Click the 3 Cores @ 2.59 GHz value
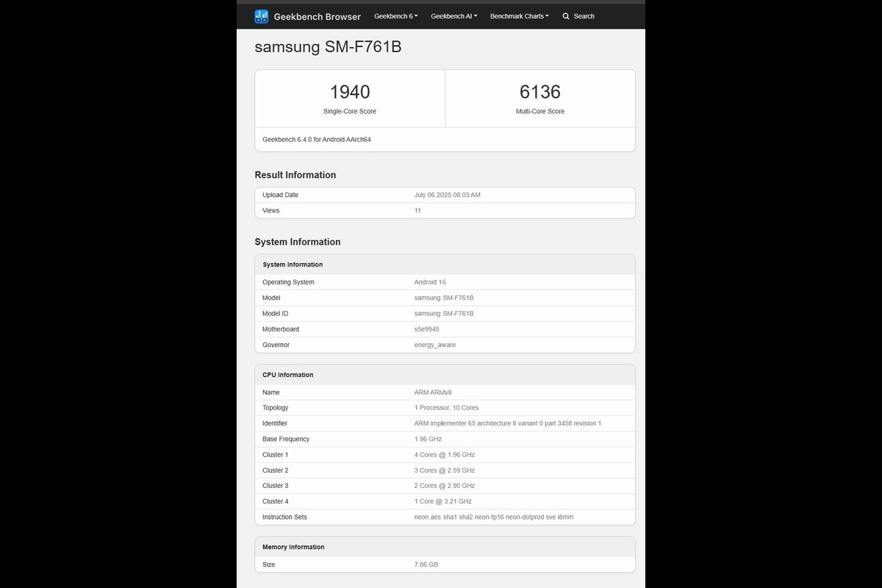882x588 pixels. pos(445,470)
